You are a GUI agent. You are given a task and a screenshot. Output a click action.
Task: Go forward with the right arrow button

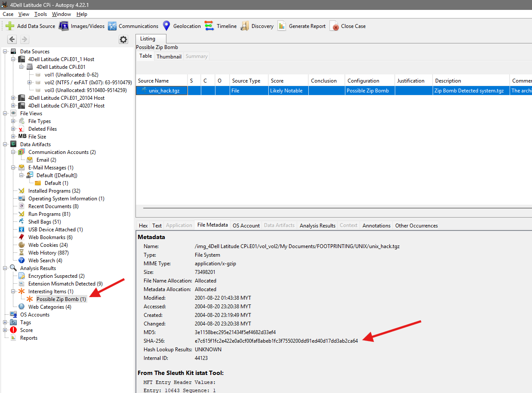point(25,40)
